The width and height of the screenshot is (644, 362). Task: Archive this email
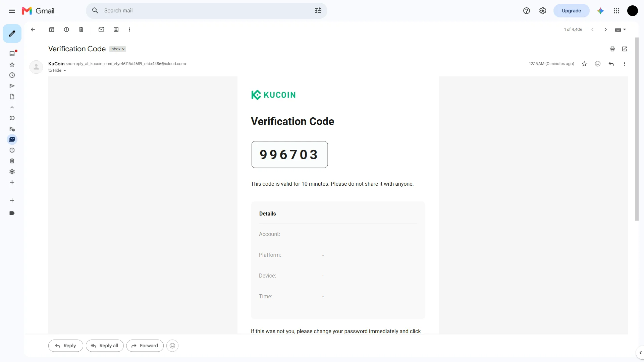[52, 29]
